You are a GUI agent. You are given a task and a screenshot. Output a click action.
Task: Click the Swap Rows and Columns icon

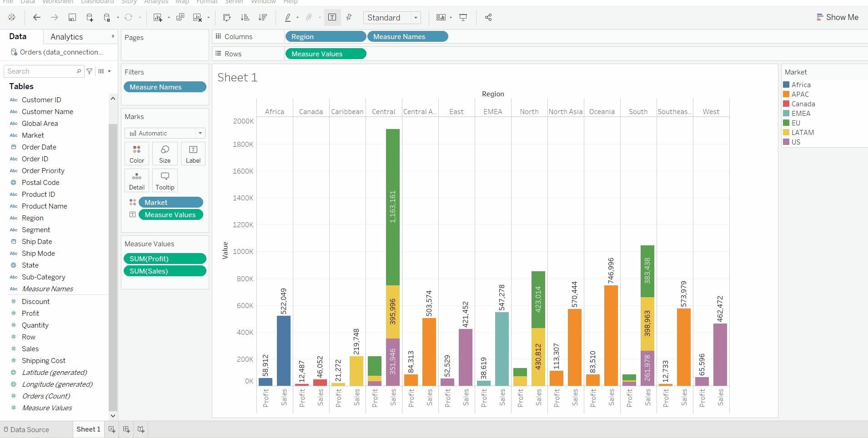click(227, 18)
